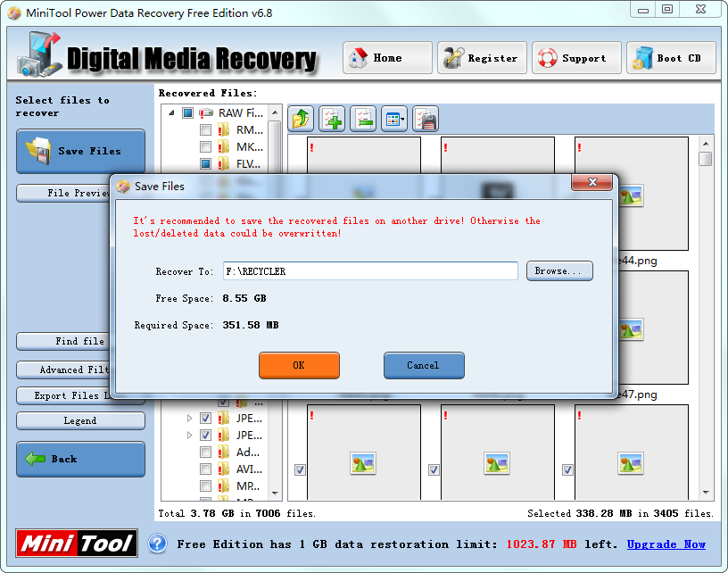
Task: Open the Legend button
Action: (80, 420)
